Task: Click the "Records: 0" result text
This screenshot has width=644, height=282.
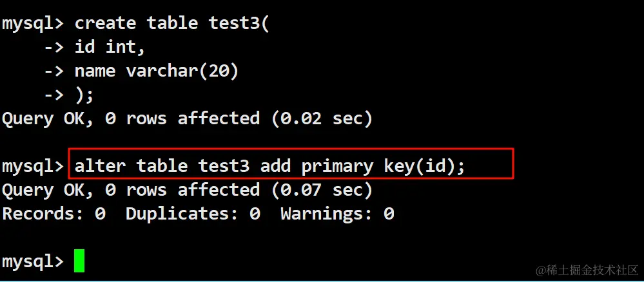Action: 54,214
